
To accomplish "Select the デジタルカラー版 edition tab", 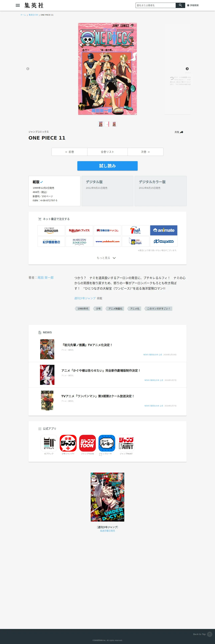I will click(160, 191).
